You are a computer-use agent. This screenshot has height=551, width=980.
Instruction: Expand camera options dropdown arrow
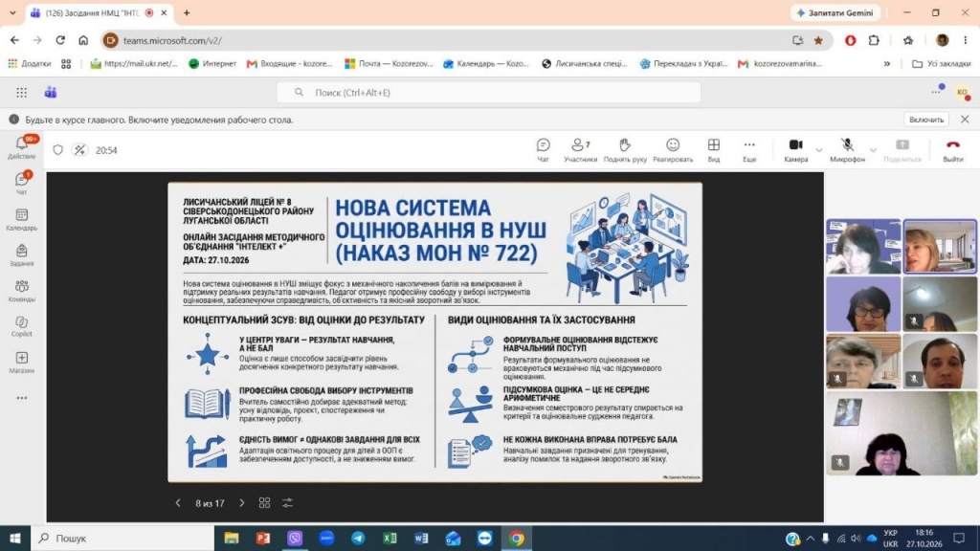[x=819, y=150]
